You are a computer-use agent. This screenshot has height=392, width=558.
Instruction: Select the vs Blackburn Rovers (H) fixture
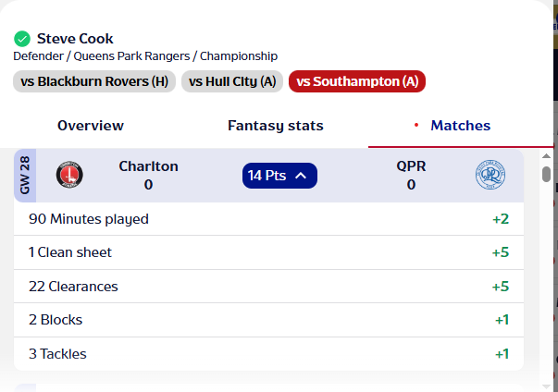tap(94, 81)
